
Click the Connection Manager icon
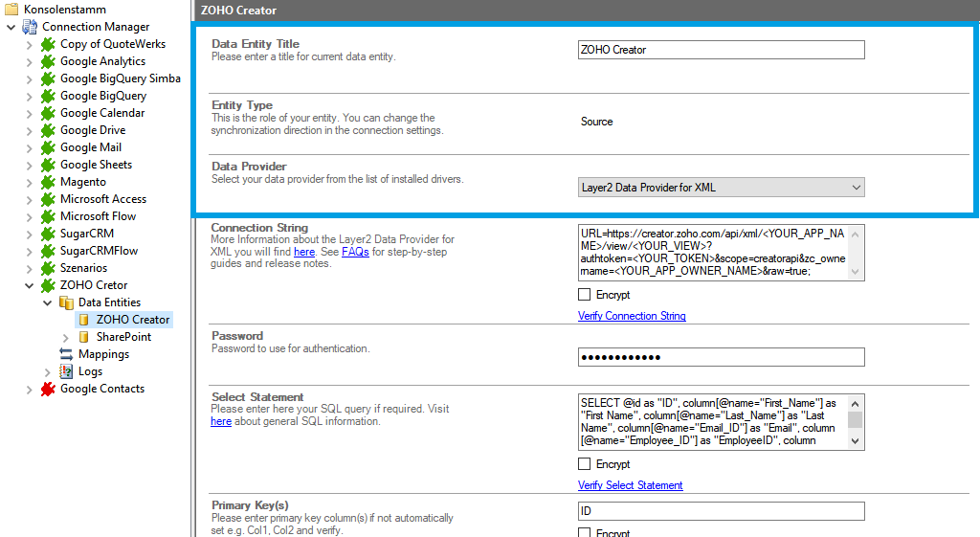click(30, 27)
